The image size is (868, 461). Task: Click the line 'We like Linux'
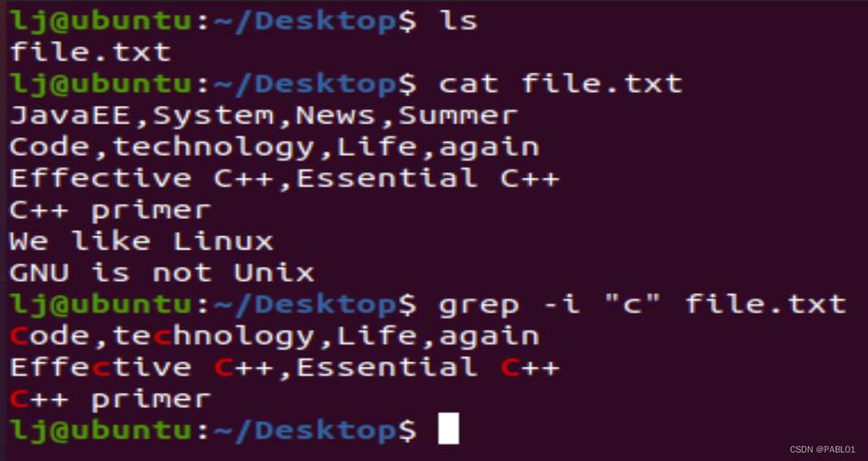(141, 242)
